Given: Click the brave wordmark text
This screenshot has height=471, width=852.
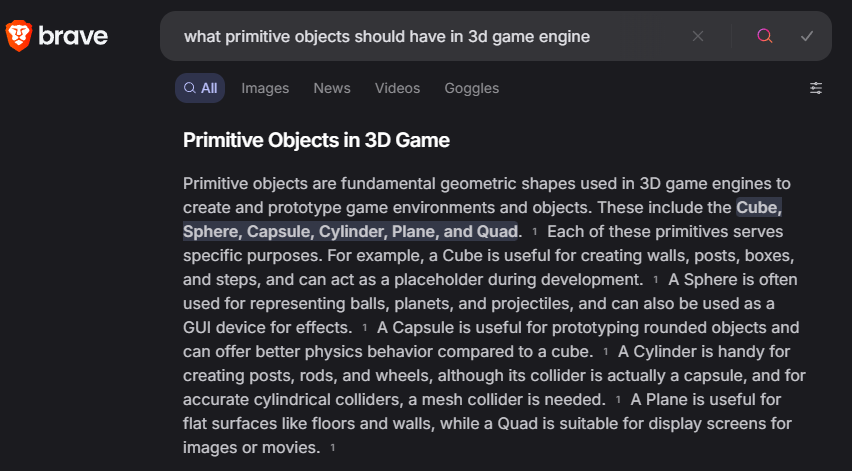Looking at the screenshot, I should (x=73, y=36).
